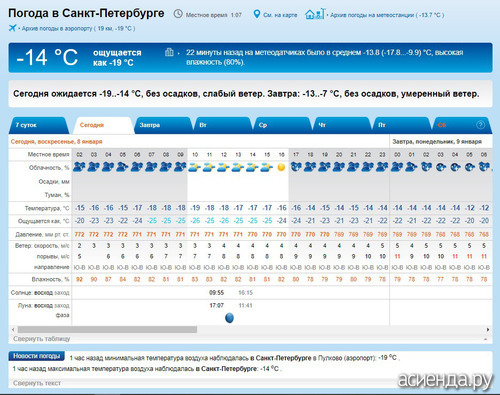Click the cloud icon at tomorrow's hour 00

pos(397,167)
